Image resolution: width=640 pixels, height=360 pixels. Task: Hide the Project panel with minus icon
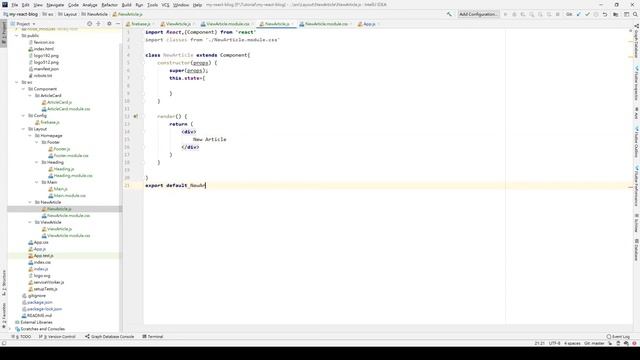tap(118, 24)
